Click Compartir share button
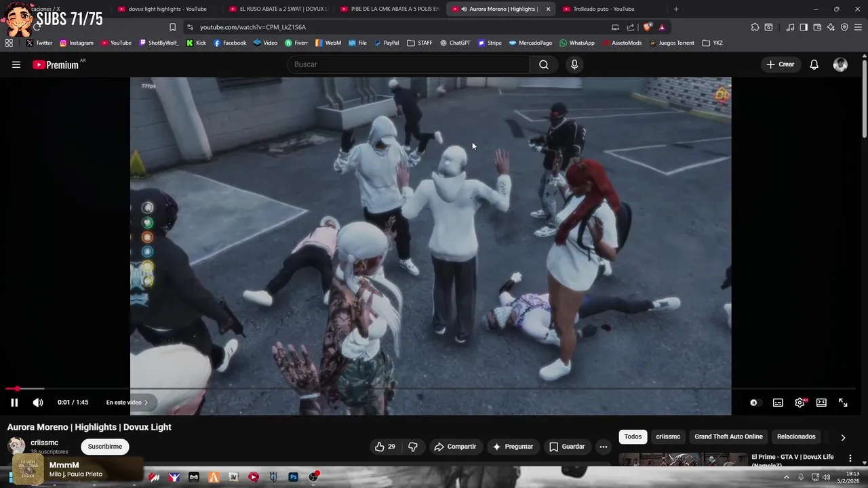Image resolution: width=868 pixels, height=488 pixels. pos(455,447)
